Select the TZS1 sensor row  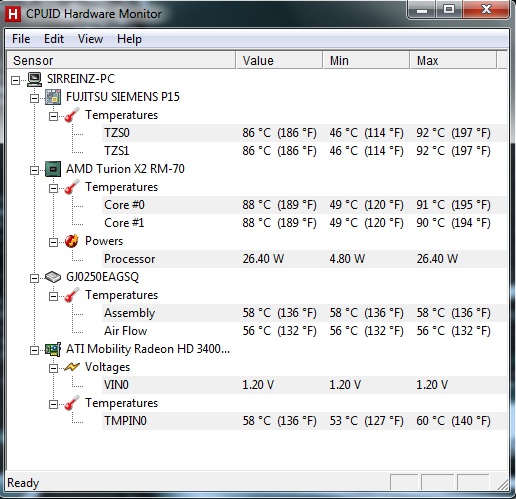coord(304,151)
